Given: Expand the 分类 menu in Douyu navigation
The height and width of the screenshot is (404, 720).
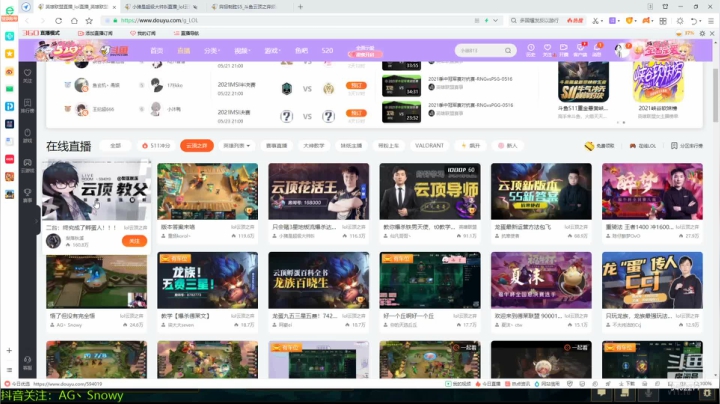Looking at the screenshot, I should pyautogui.click(x=212, y=50).
